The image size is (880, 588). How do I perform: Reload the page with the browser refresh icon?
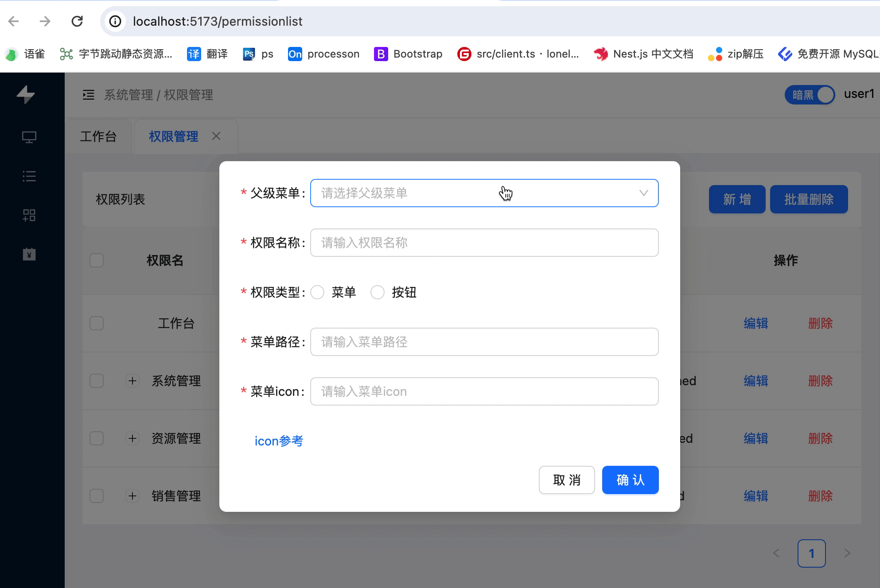77,21
